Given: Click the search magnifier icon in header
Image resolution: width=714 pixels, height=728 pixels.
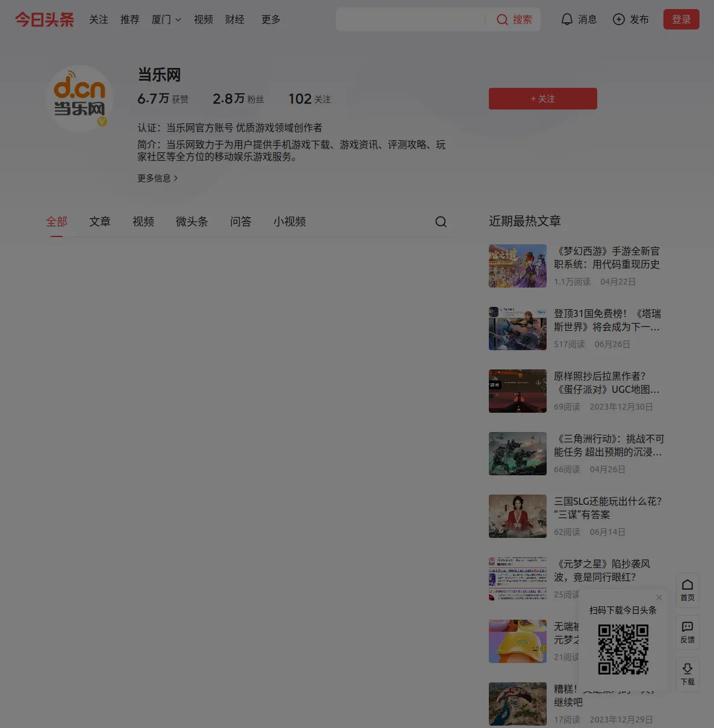Looking at the screenshot, I should click(x=502, y=20).
